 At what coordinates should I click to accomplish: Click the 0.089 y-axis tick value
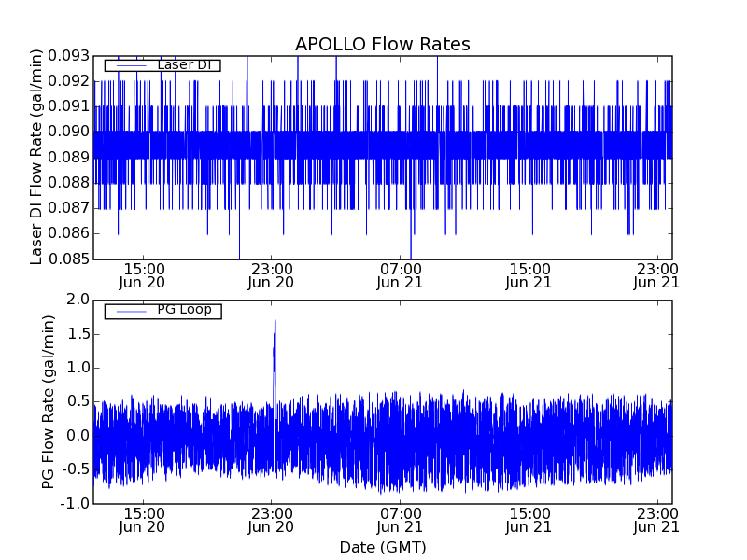point(68,157)
